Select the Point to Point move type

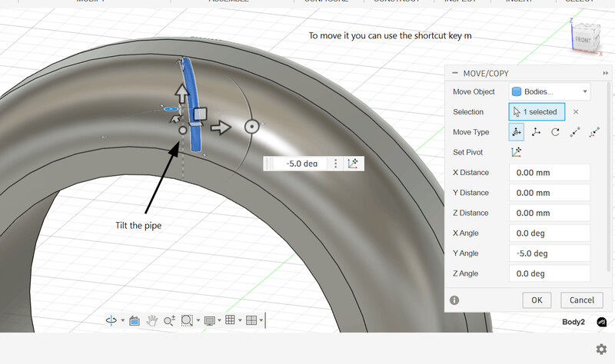574,132
